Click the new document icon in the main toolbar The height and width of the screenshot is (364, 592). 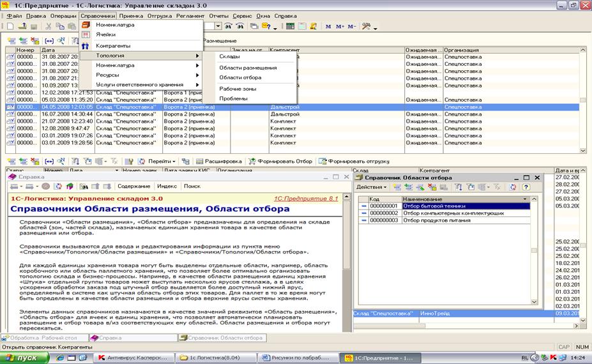coord(10,26)
